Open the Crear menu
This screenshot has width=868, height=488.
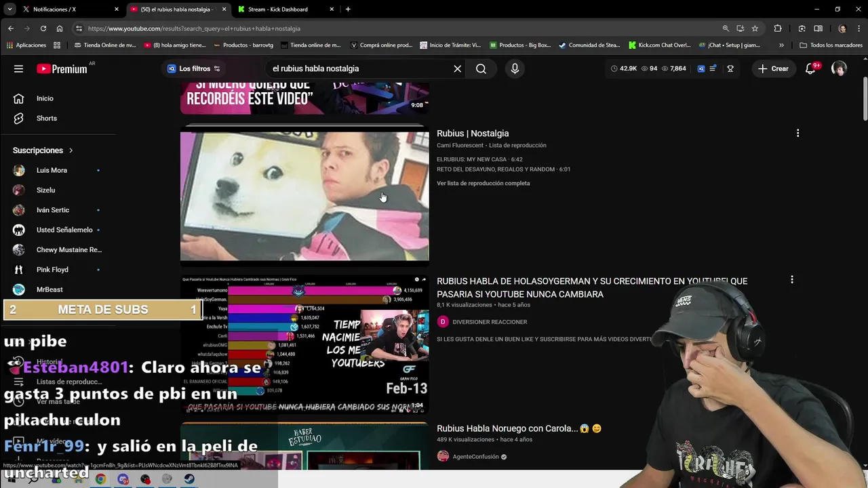[x=773, y=68]
